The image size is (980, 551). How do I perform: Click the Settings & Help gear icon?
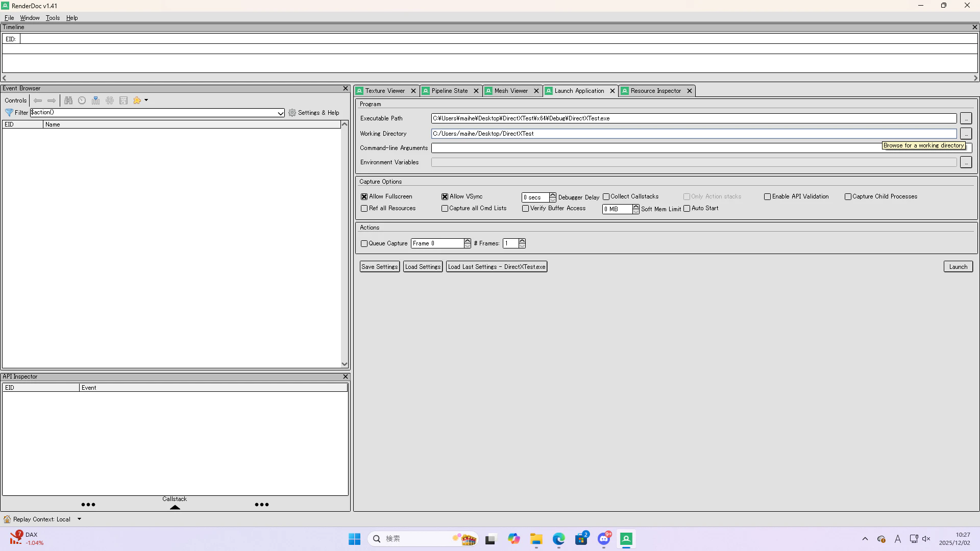tap(292, 113)
